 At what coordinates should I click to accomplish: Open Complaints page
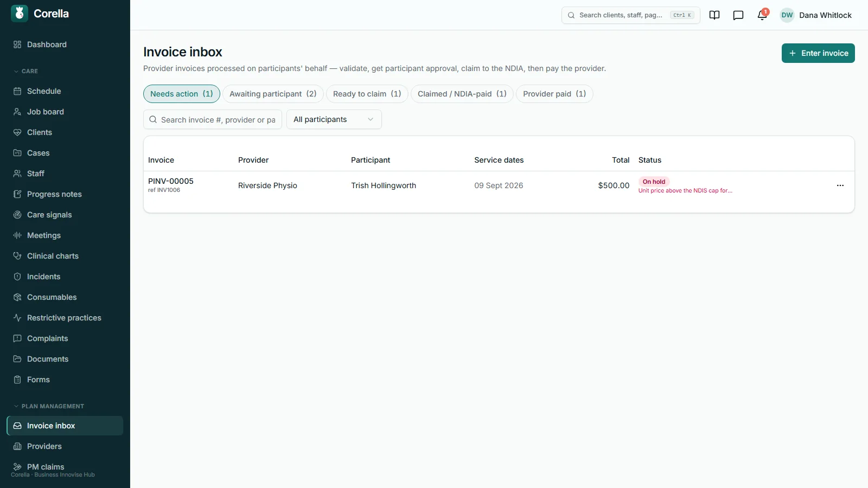pyautogui.click(x=65, y=338)
